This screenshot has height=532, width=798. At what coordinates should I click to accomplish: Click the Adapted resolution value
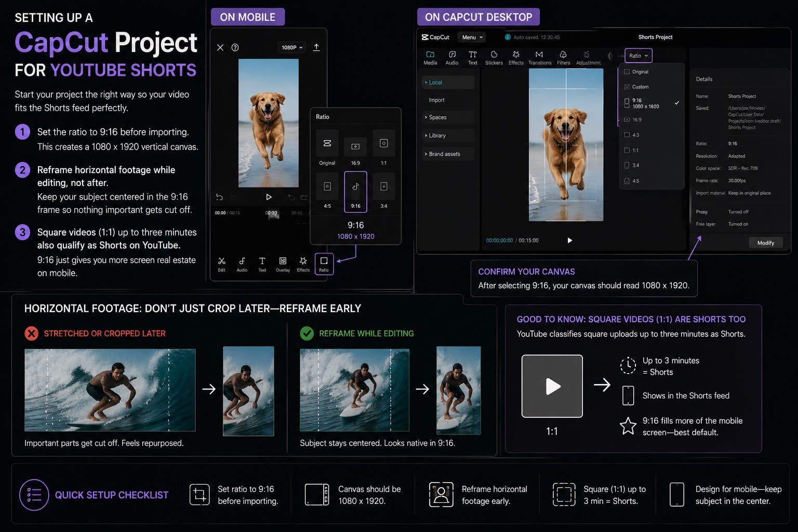pos(737,156)
